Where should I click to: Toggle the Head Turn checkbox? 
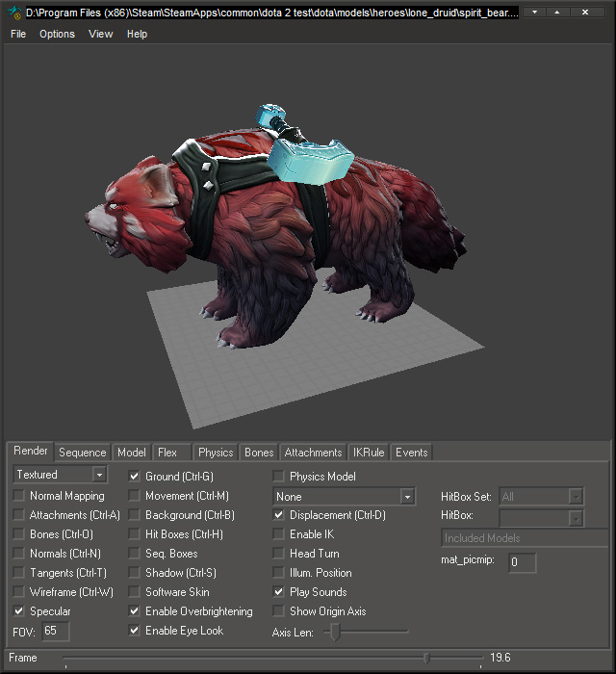(x=279, y=554)
